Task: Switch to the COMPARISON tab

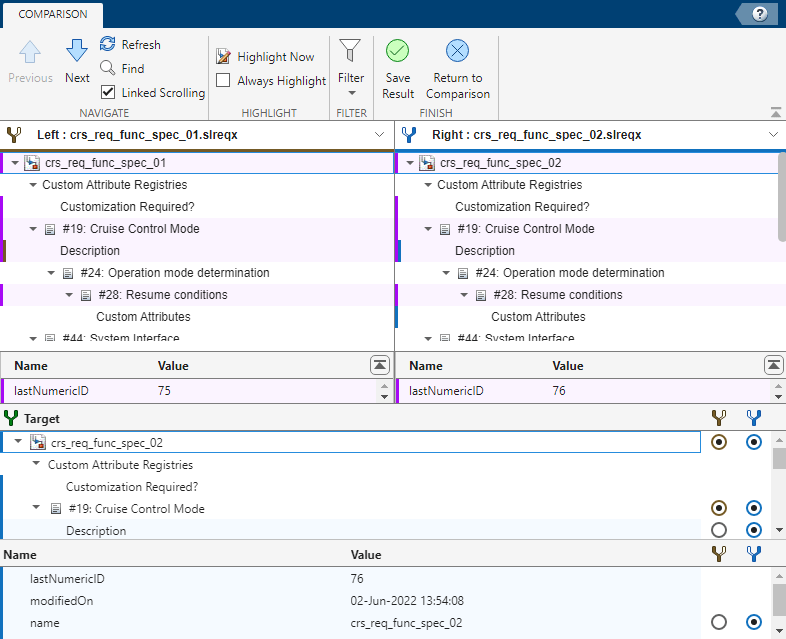Action: tap(53, 14)
